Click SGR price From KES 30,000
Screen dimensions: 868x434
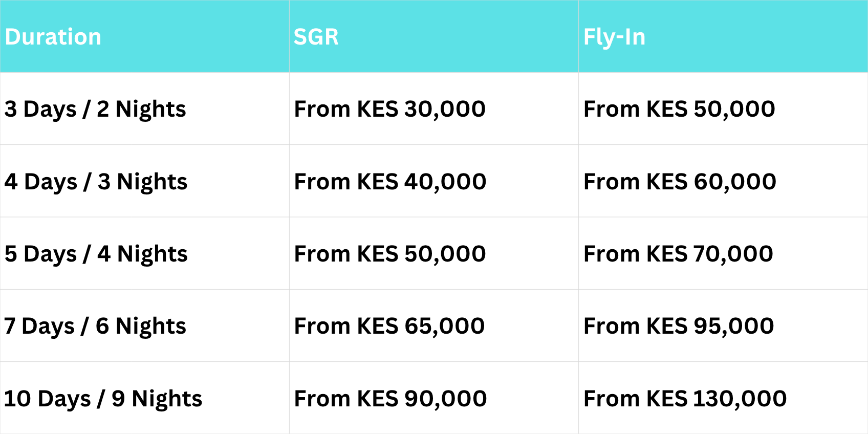389,109
